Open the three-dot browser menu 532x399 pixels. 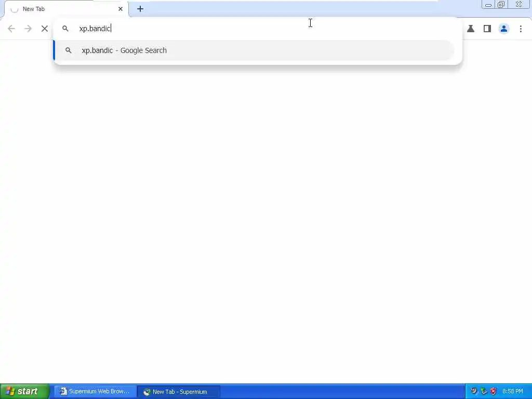[x=521, y=29]
